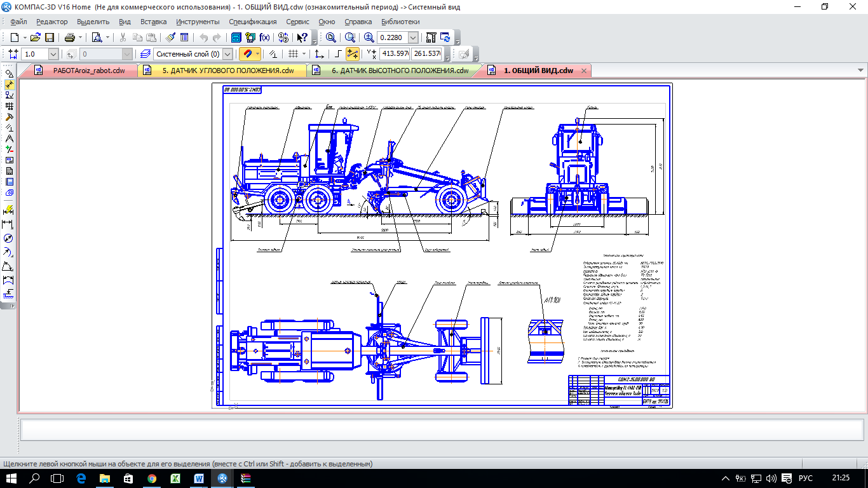Viewport: 868px width, 488px height.
Task: Choose the auto dimension tool with lightning bolt
Action: click(9, 210)
